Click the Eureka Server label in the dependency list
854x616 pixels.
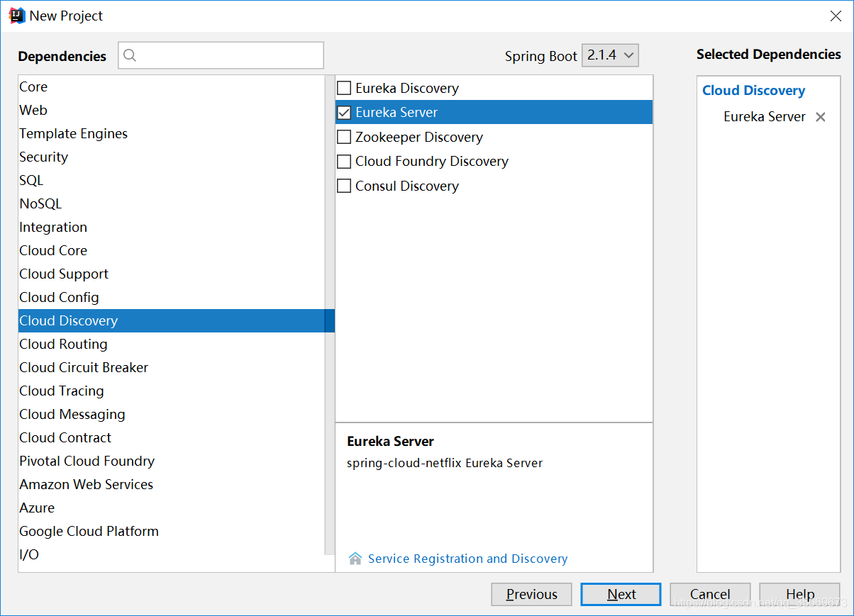[396, 113]
